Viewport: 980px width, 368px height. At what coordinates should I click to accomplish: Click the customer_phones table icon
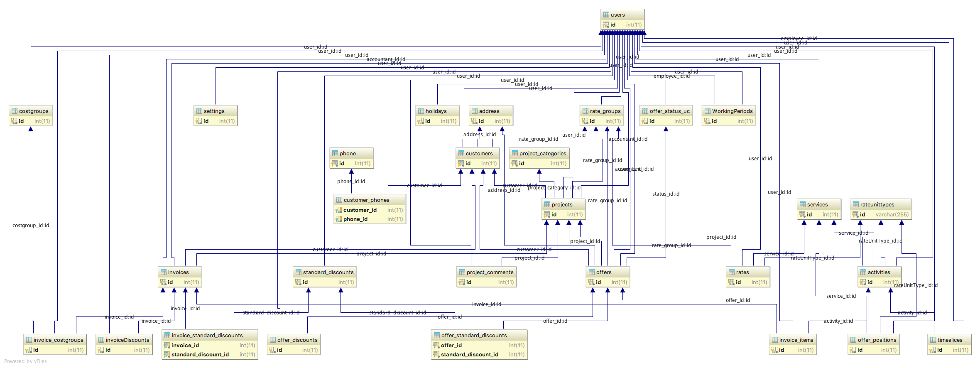(x=339, y=200)
